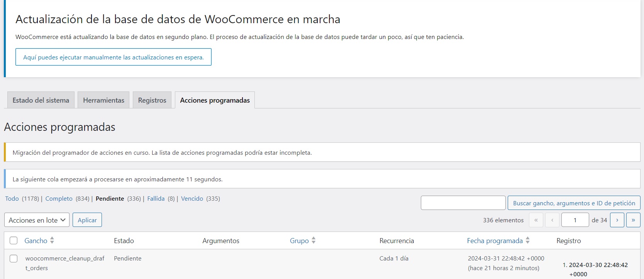
Task: Click the Recurrencia column header
Action: pos(397,240)
